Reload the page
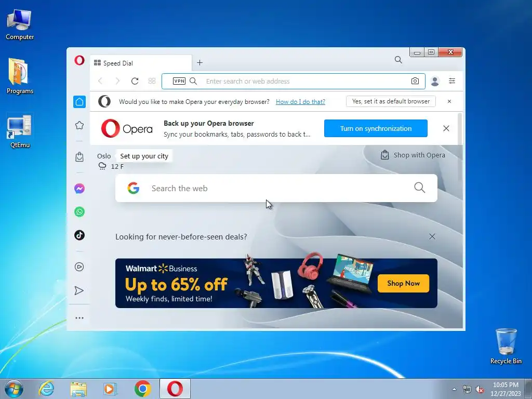This screenshot has height=399, width=532. [x=135, y=81]
